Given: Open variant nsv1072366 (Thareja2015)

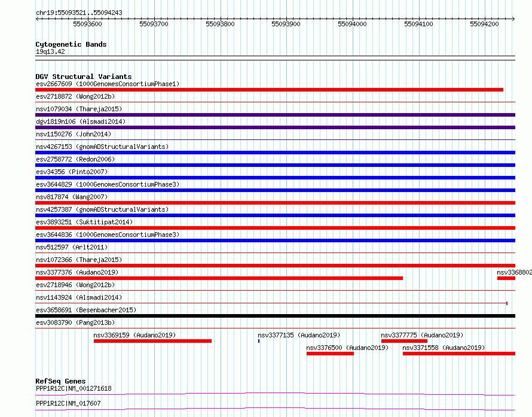Looking at the screenshot, I should 79,260.
